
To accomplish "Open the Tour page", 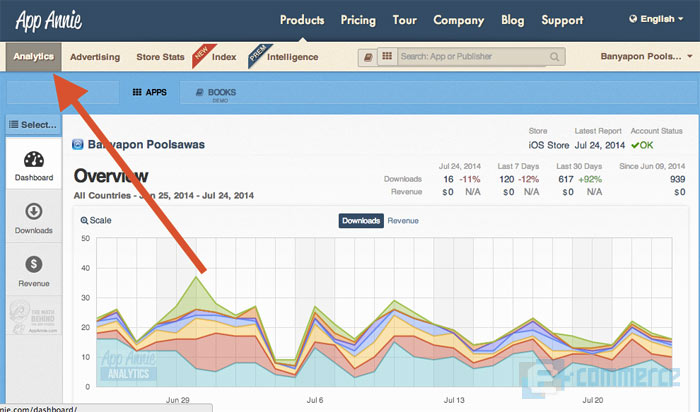I will pyautogui.click(x=404, y=20).
